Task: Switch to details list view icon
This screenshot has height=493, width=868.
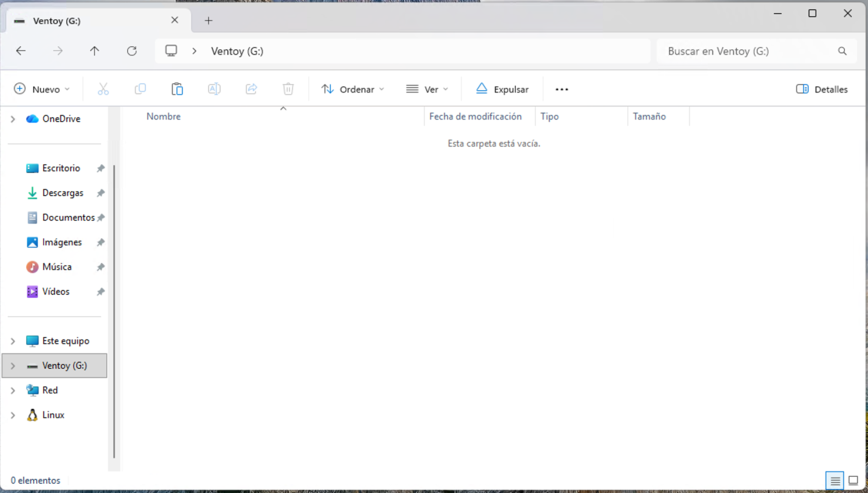Action: 835,481
